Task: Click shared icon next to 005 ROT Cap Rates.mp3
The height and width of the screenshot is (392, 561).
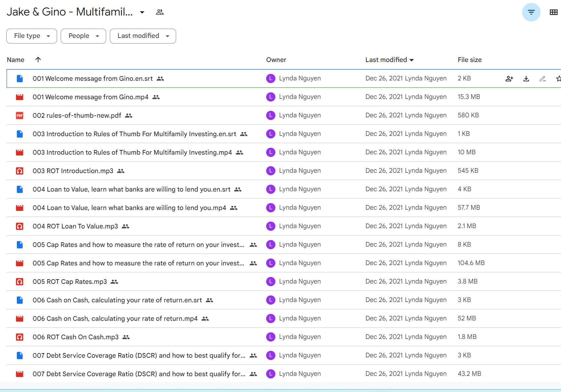Action: coord(114,282)
